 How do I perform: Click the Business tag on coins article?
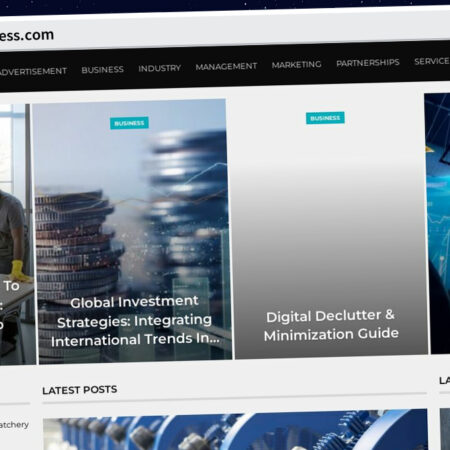(129, 123)
